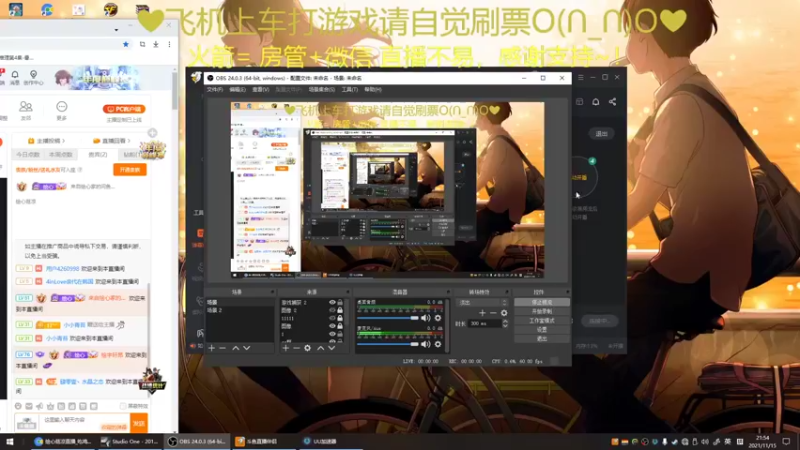Toggle visibility eye for 11111 source
800x450 pixels.
pos(332,318)
